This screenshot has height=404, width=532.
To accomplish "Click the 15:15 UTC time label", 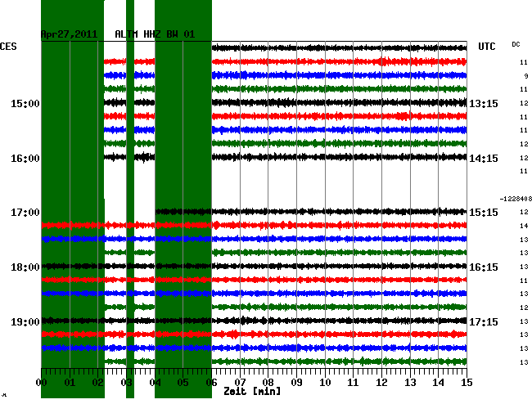I will point(484,213).
